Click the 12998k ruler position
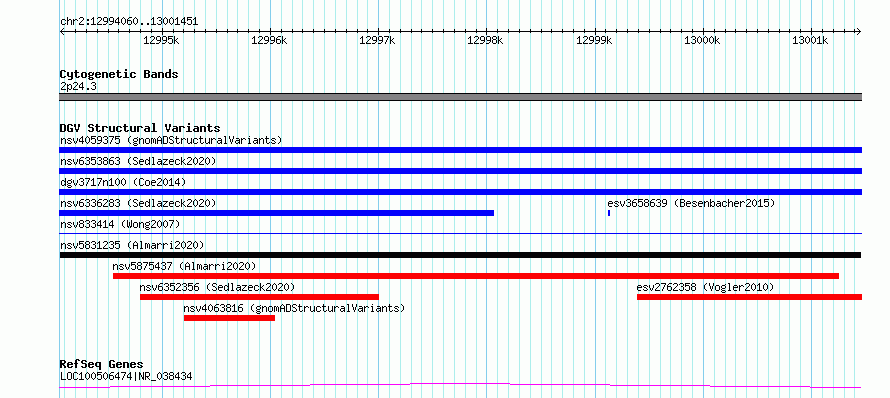Viewport: 890px width, 398px height. pyautogui.click(x=485, y=40)
